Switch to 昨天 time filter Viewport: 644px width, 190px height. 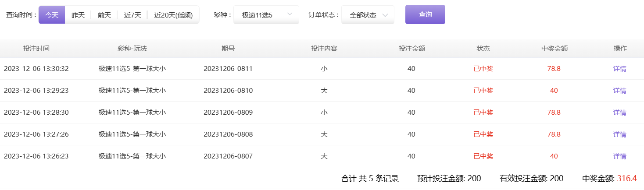click(x=78, y=15)
